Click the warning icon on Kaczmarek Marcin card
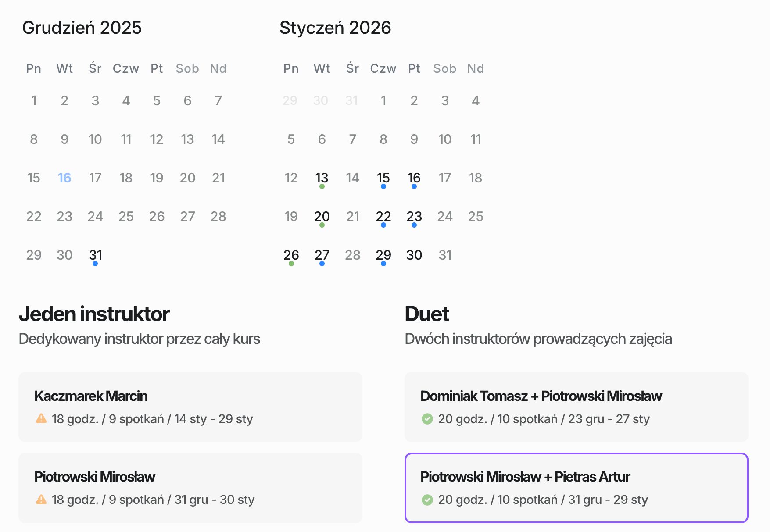770x532 pixels. click(41, 418)
